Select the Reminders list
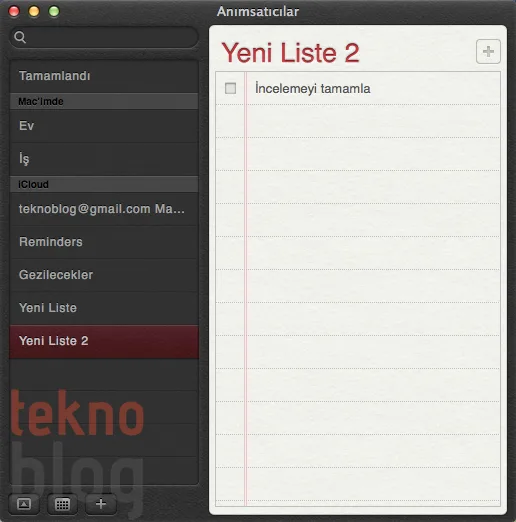This screenshot has width=516, height=522. coord(104,242)
